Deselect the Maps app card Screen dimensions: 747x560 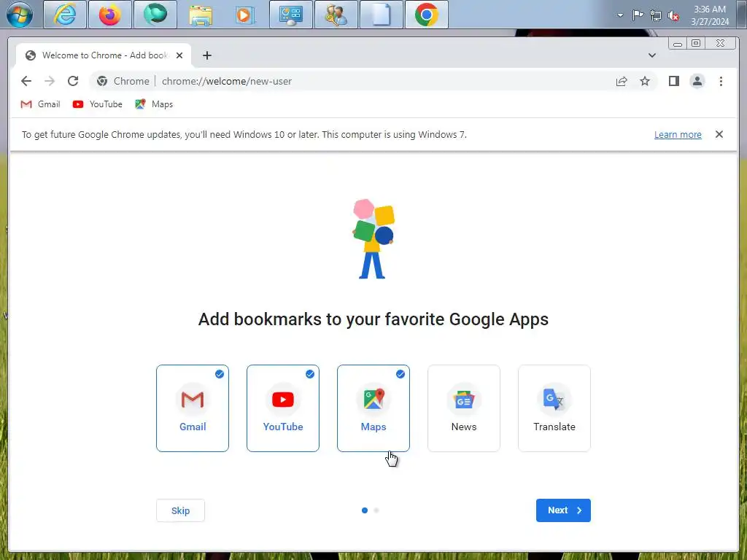point(373,408)
